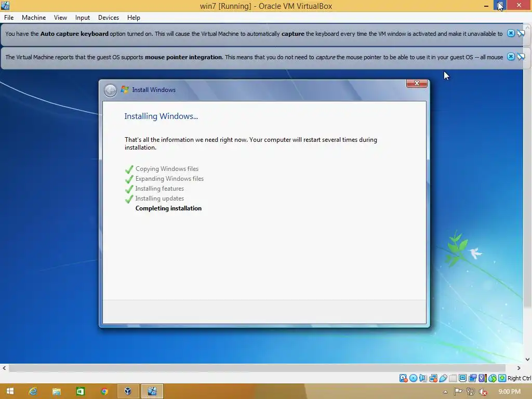Viewport: 532px width, 399px height.
Task: Click the Right Ctrl host key label
Action: coord(519,378)
